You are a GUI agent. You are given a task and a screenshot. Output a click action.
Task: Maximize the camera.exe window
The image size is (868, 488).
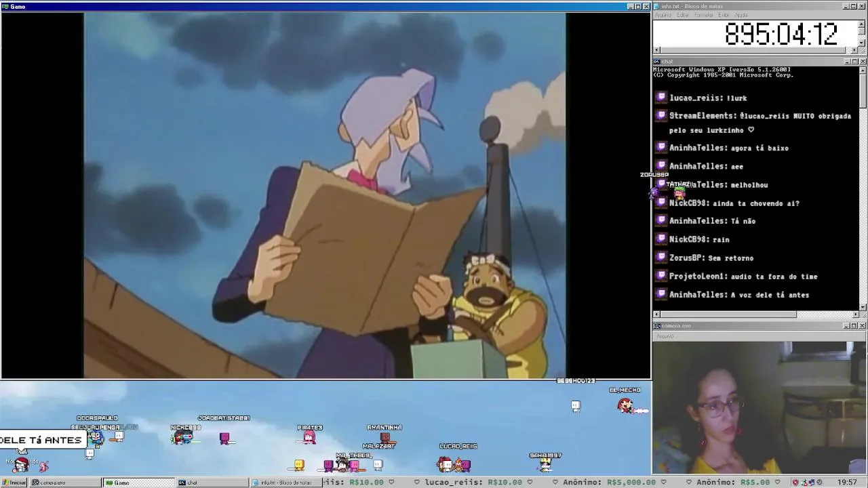pyautogui.click(x=854, y=326)
